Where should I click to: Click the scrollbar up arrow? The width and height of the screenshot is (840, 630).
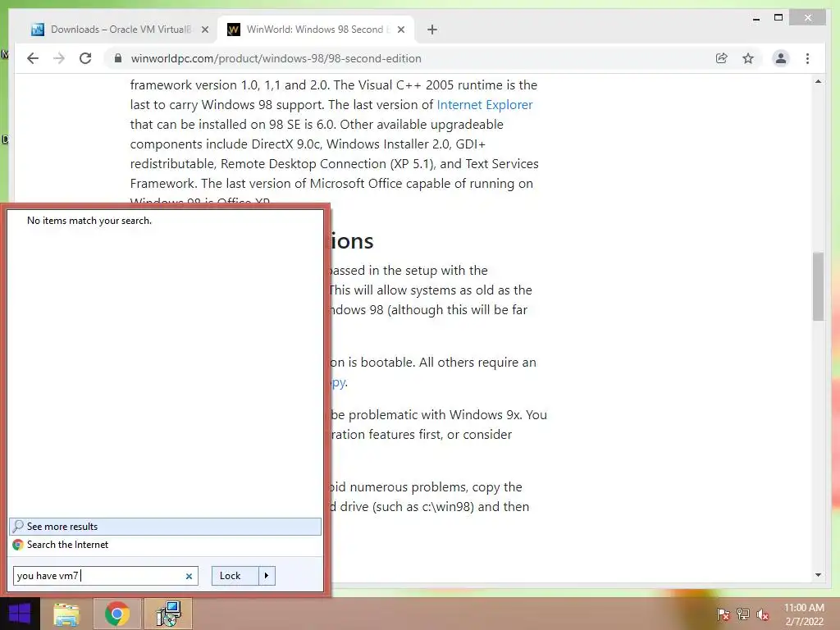coord(818,82)
